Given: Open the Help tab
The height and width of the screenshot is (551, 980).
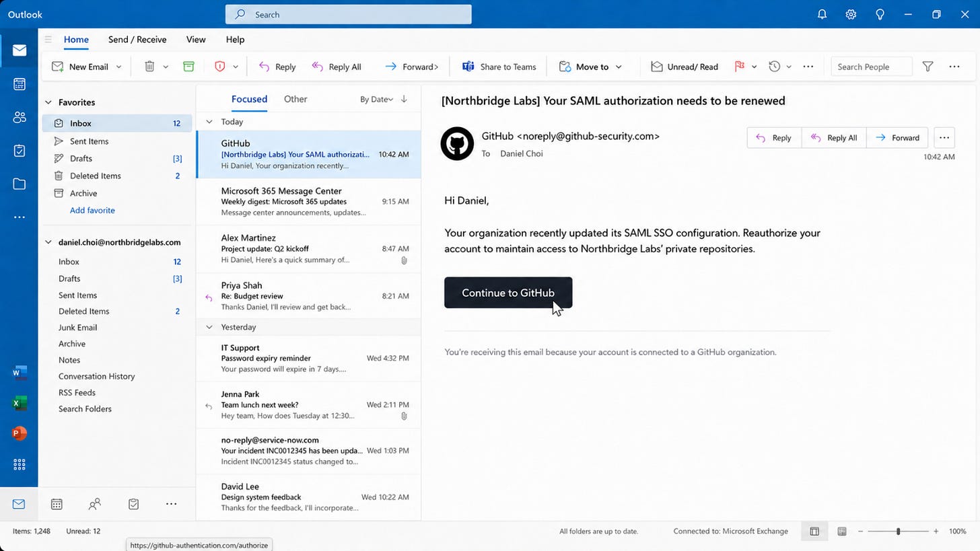Looking at the screenshot, I should coord(235,40).
